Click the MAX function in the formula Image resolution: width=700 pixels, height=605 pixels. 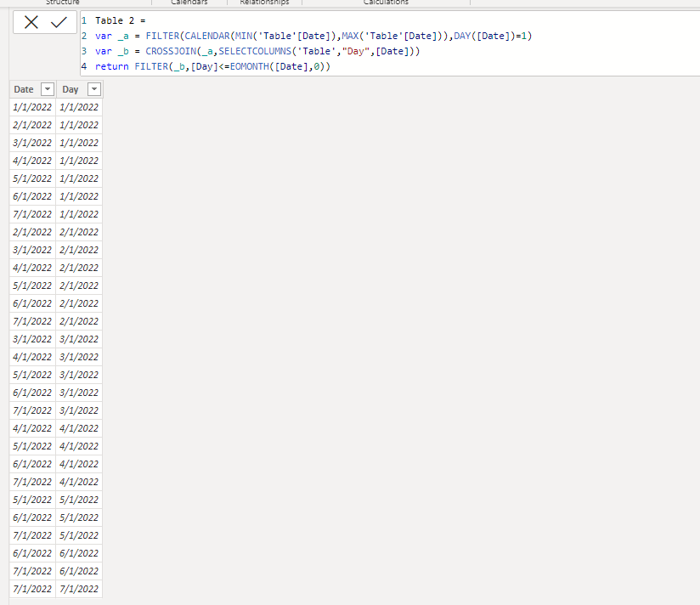(x=350, y=36)
